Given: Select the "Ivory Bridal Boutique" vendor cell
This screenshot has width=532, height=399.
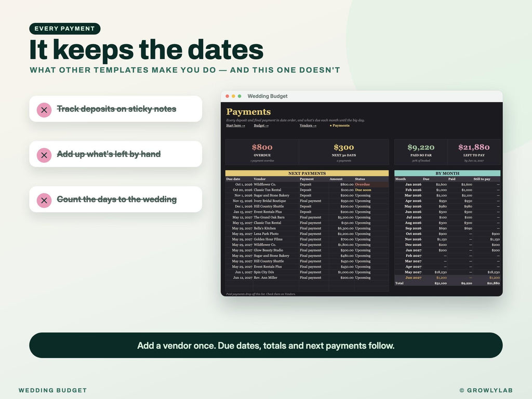Looking at the screenshot, I should pyautogui.click(x=270, y=201).
